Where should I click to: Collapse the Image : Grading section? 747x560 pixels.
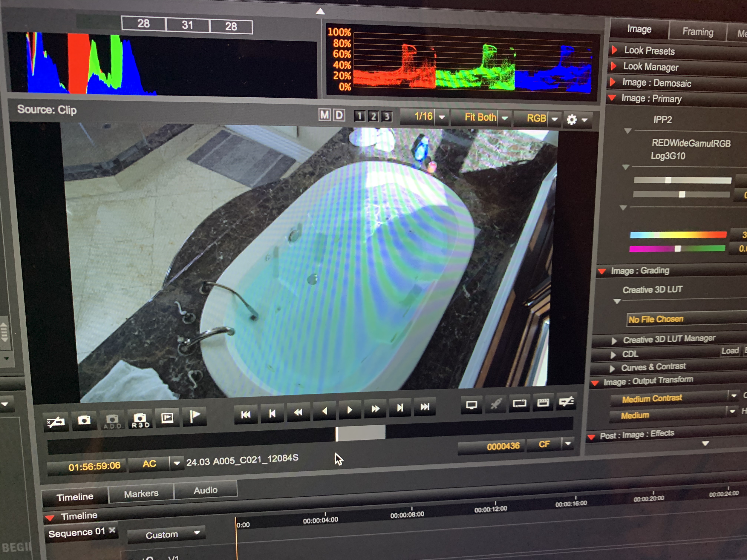point(602,271)
